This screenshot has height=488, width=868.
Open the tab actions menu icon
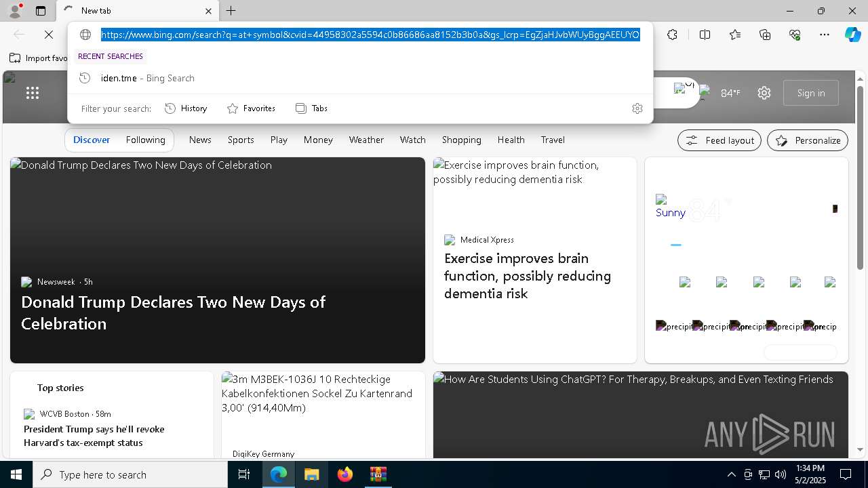click(41, 11)
